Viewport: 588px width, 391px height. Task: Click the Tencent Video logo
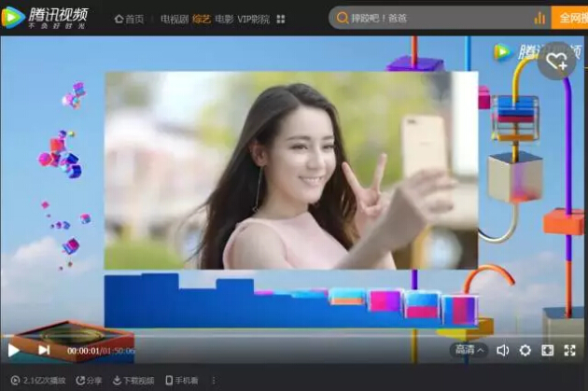[x=47, y=18]
